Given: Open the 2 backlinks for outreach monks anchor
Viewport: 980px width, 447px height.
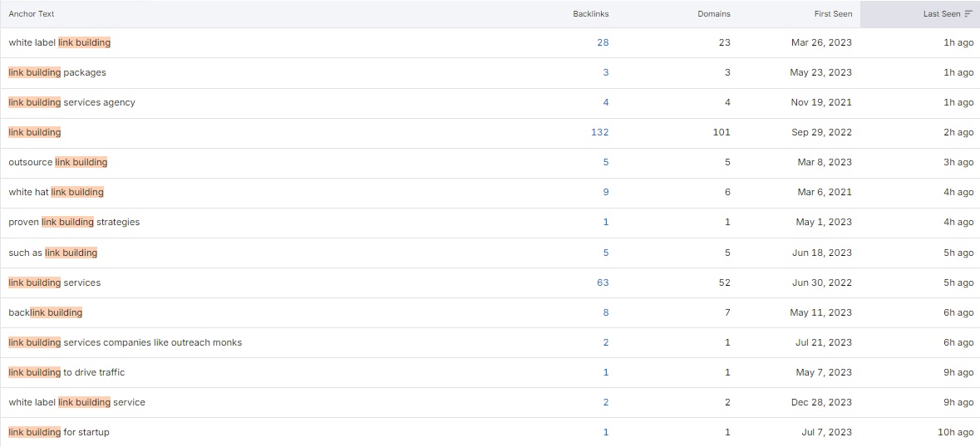Looking at the screenshot, I should (x=606, y=343).
